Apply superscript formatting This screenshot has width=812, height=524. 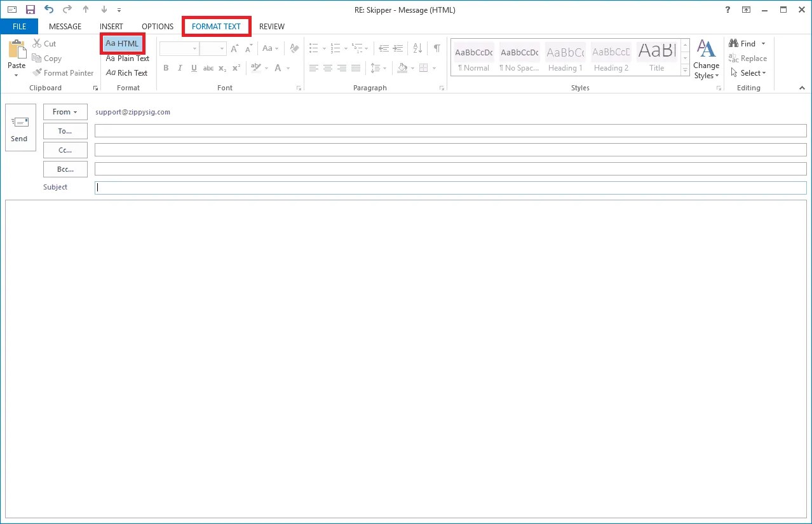(236, 68)
